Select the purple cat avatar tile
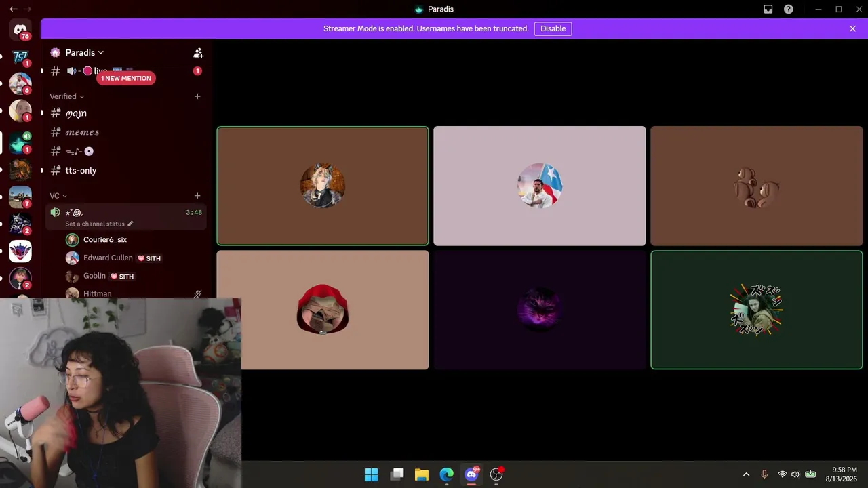The height and width of the screenshot is (488, 868). point(540,310)
